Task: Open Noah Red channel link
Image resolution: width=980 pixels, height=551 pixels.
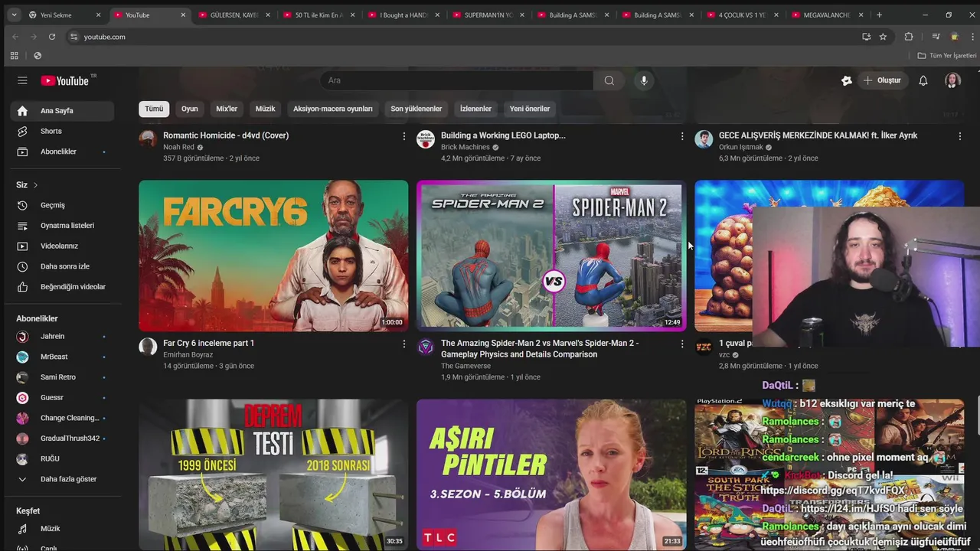Action: [x=178, y=147]
